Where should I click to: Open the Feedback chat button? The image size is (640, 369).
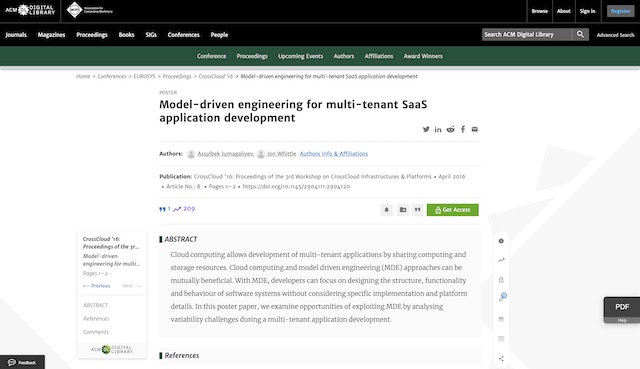(x=22, y=362)
